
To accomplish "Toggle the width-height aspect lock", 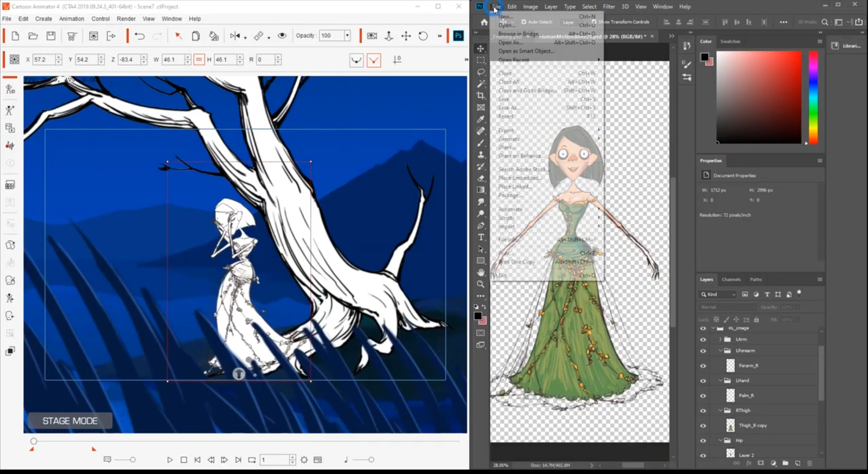I will tap(199, 60).
